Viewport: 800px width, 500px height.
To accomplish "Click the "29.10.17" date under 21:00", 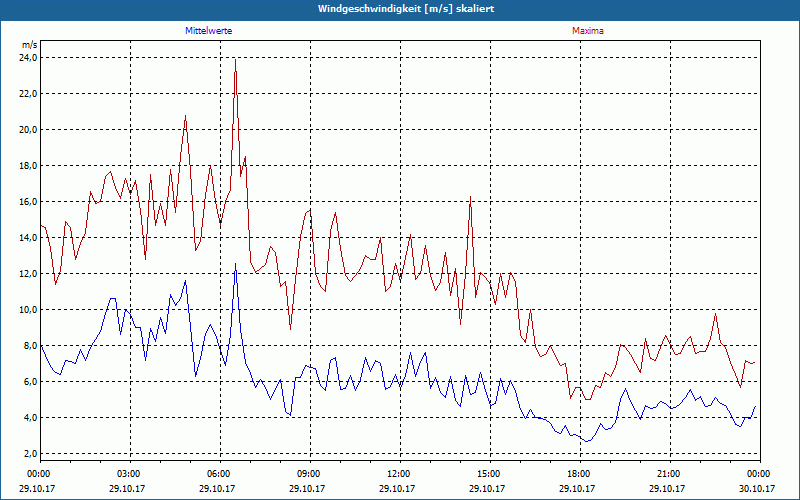I will click(667, 488).
